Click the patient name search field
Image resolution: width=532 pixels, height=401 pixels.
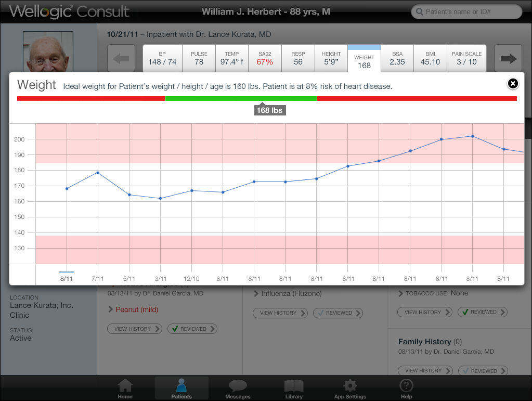[x=466, y=12]
